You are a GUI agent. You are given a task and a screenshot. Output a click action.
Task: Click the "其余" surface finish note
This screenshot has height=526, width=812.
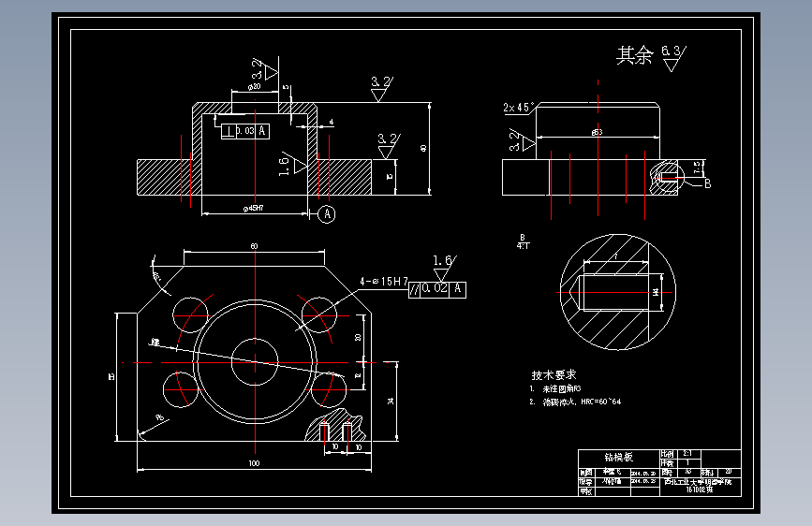coord(634,55)
